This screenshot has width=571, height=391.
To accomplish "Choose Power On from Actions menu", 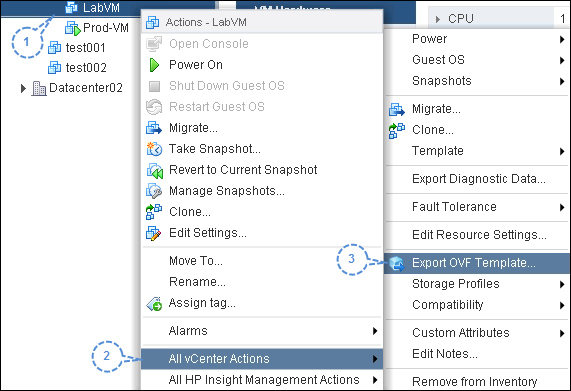I will [x=262, y=65].
